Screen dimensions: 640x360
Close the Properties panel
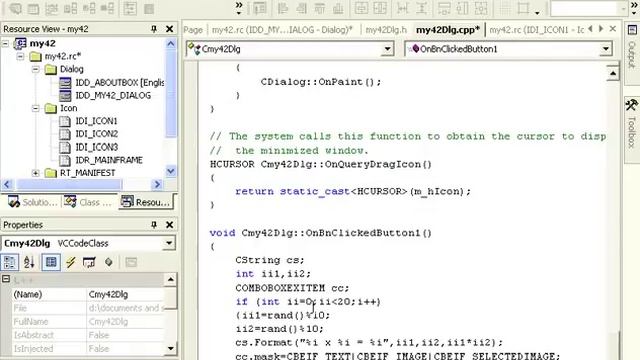click(169, 225)
